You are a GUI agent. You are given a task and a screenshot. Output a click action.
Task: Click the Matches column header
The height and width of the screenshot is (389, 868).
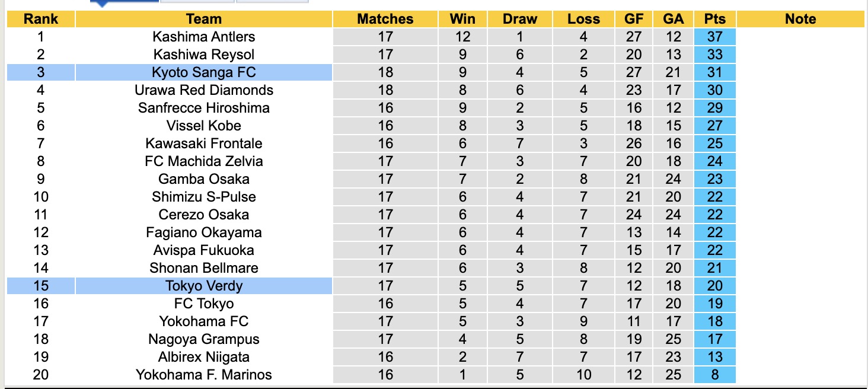tap(385, 19)
